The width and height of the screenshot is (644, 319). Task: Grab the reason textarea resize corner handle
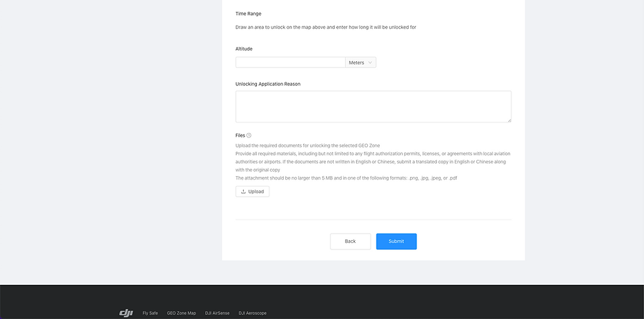click(509, 120)
